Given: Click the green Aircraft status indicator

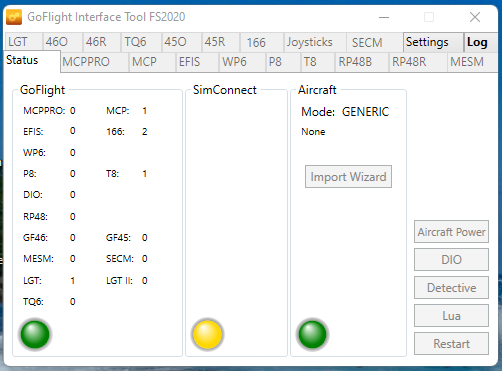Looking at the screenshot, I should (313, 334).
